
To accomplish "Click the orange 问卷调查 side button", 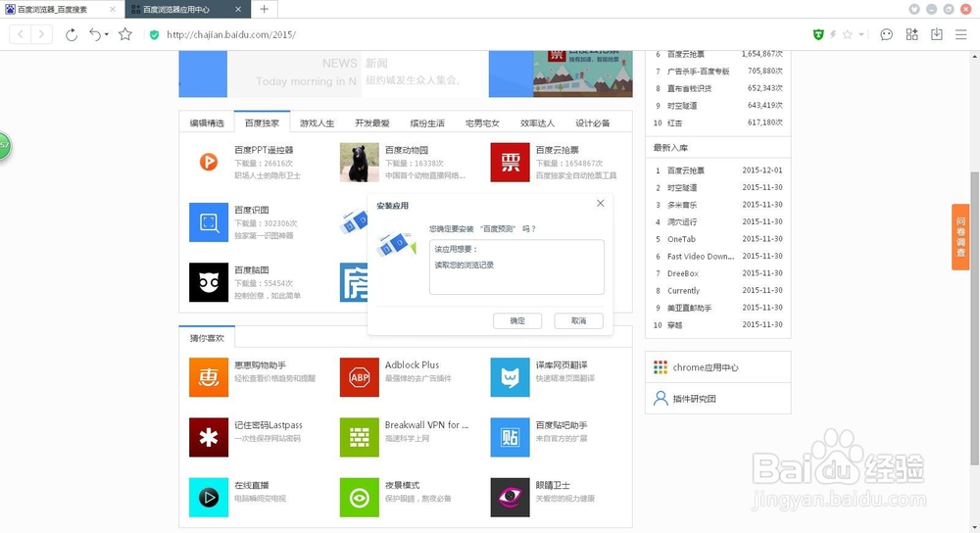I will pyautogui.click(x=960, y=237).
